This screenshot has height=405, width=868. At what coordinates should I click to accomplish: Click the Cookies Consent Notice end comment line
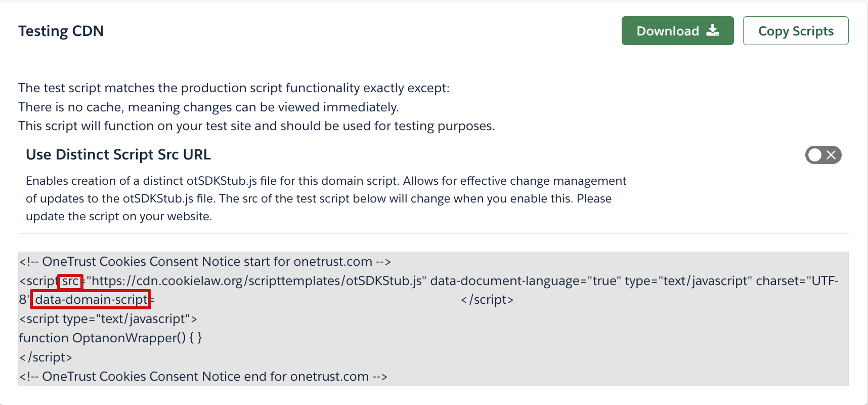click(x=203, y=377)
